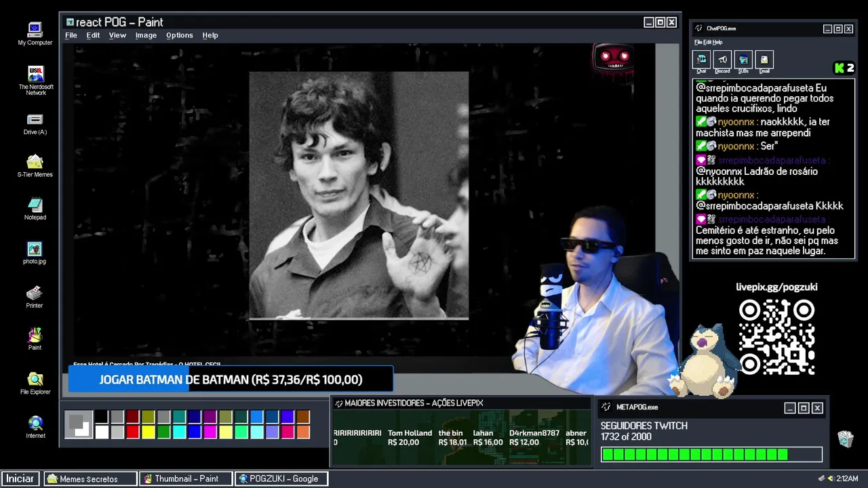Open the S-Tier Memes folder icon
The width and height of the screenshot is (868, 488).
35,166
